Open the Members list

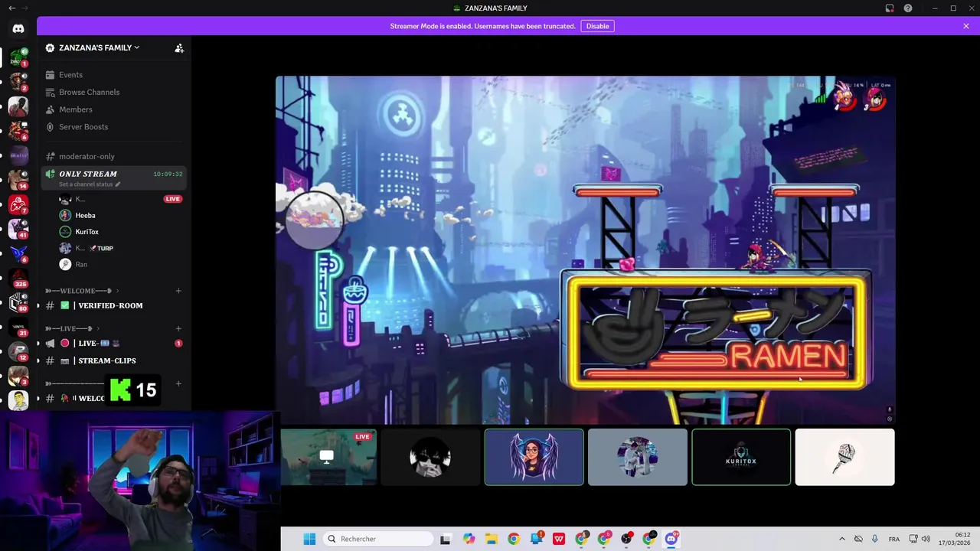click(x=113, y=109)
